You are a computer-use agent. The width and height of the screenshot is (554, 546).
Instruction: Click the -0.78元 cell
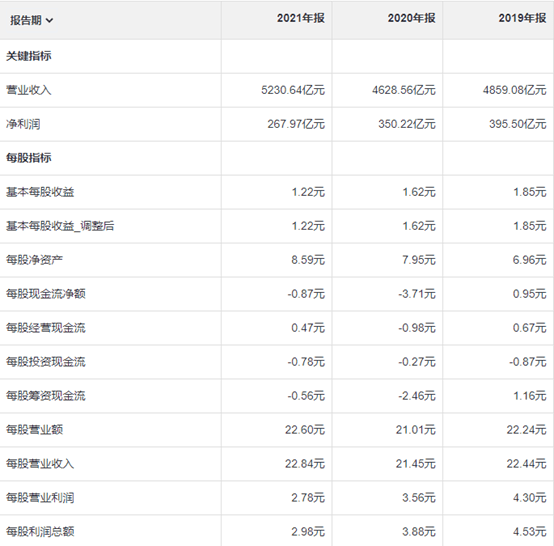pos(306,362)
